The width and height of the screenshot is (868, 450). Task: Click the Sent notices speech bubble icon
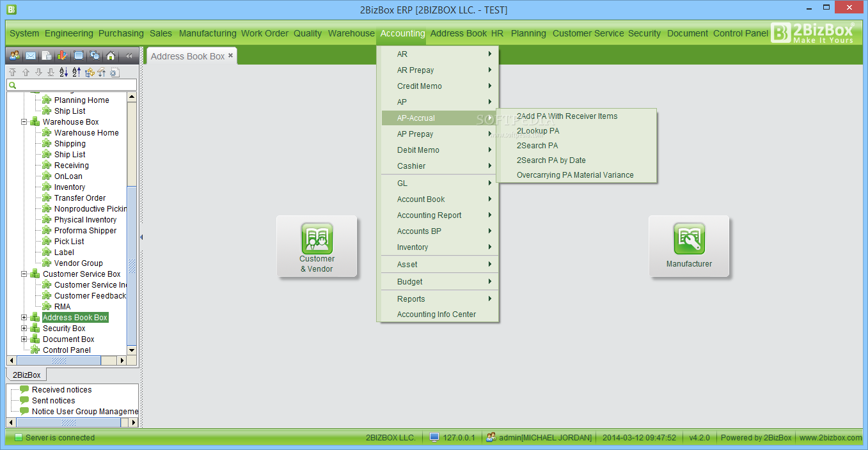pos(24,400)
